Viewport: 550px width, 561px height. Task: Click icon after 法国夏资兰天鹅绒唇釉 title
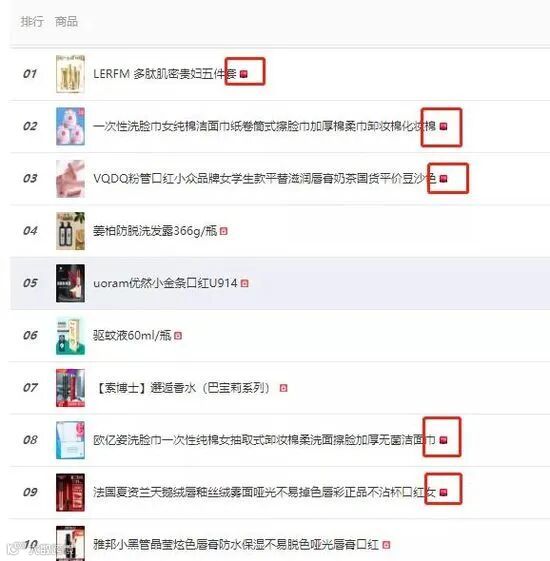click(x=443, y=493)
